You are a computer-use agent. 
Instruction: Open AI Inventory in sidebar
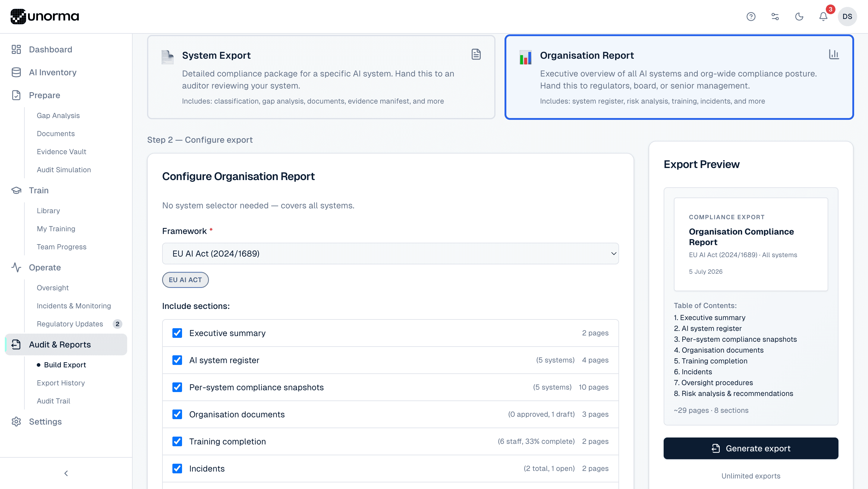click(52, 72)
